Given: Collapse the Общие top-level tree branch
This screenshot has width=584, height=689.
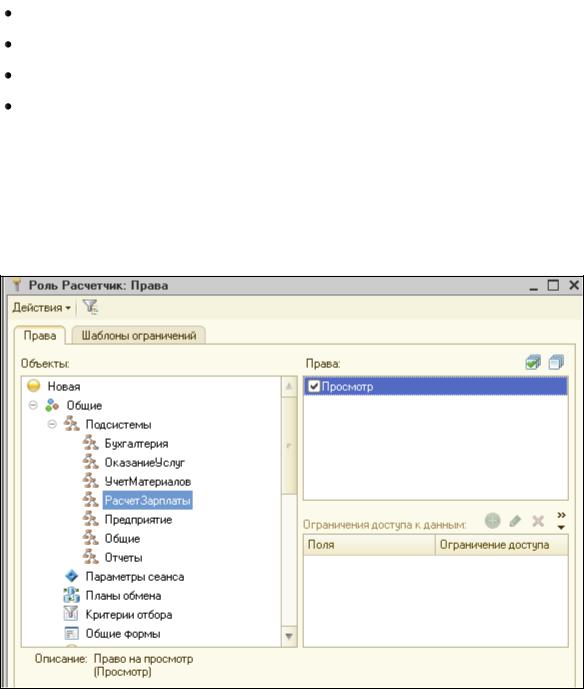Looking at the screenshot, I should coord(33,405).
